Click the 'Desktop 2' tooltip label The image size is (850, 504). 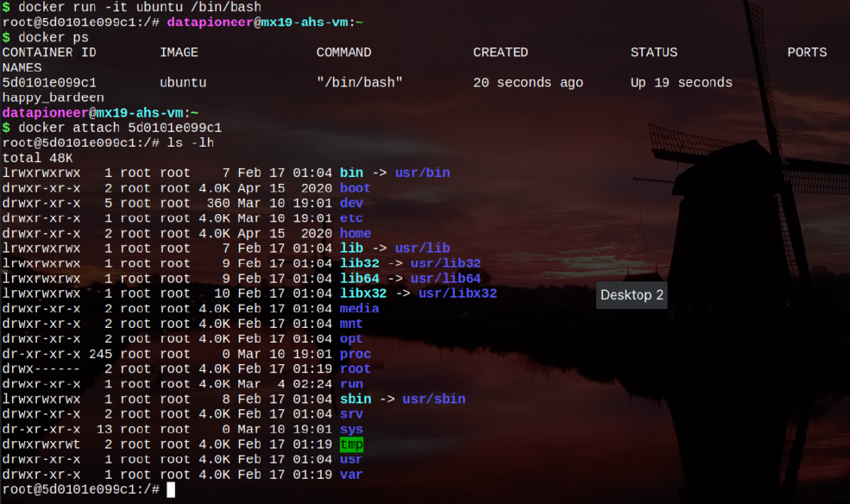(x=632, y=295)
